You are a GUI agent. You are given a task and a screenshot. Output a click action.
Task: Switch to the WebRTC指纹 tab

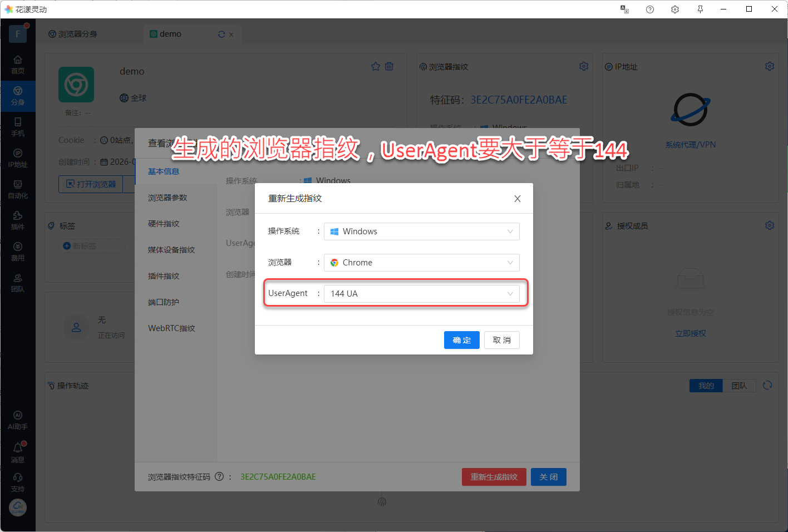pos(171,328)
